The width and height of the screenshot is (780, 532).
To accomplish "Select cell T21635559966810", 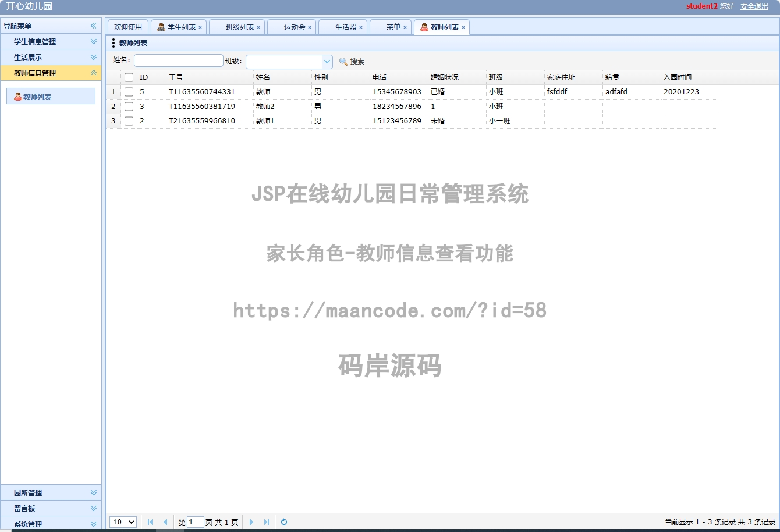I will coord(210,121).
